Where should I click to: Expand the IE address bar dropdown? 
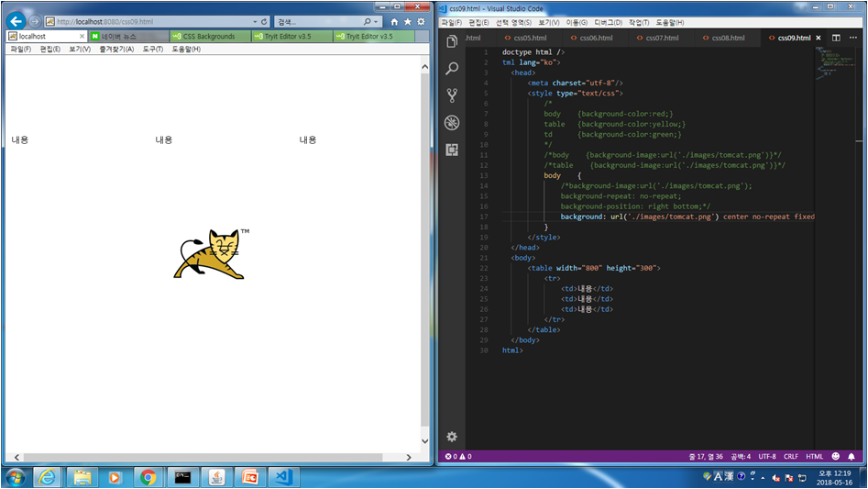pyautogui.click(x=255, y=22)
